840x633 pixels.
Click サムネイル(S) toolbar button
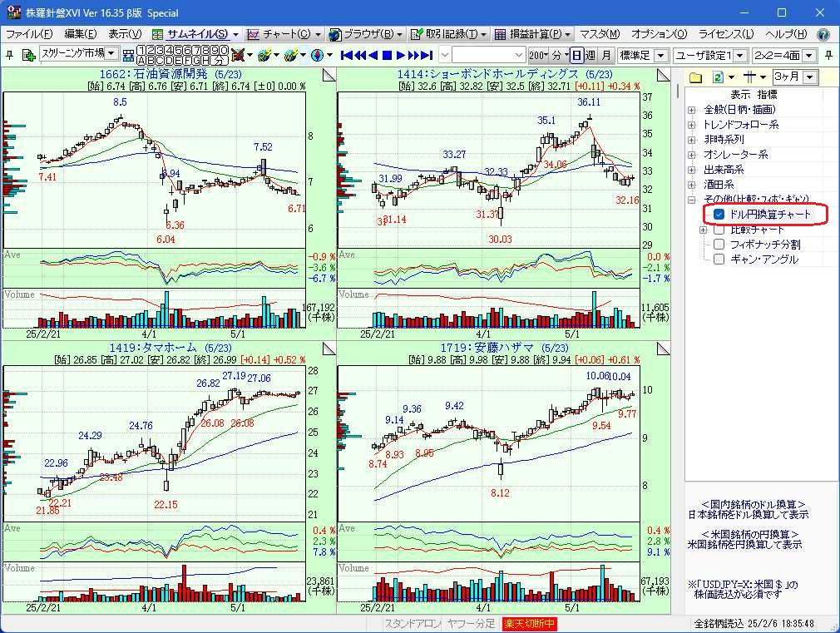point(191,34)
